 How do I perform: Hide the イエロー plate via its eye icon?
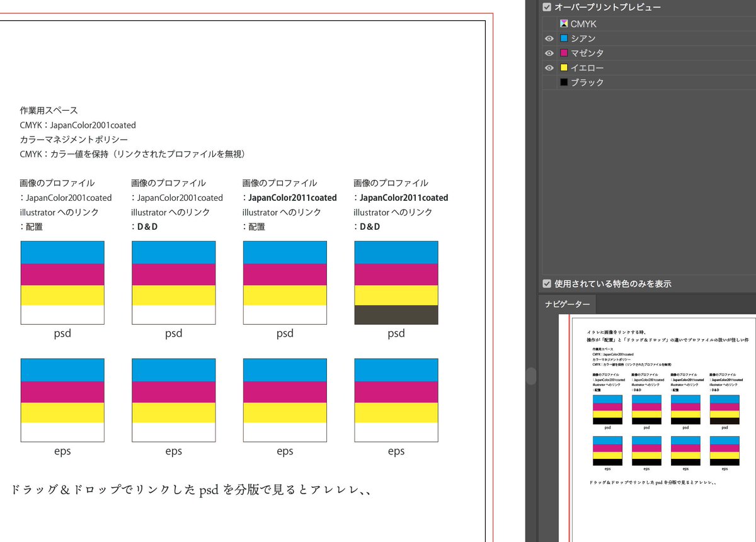point(549,67)
